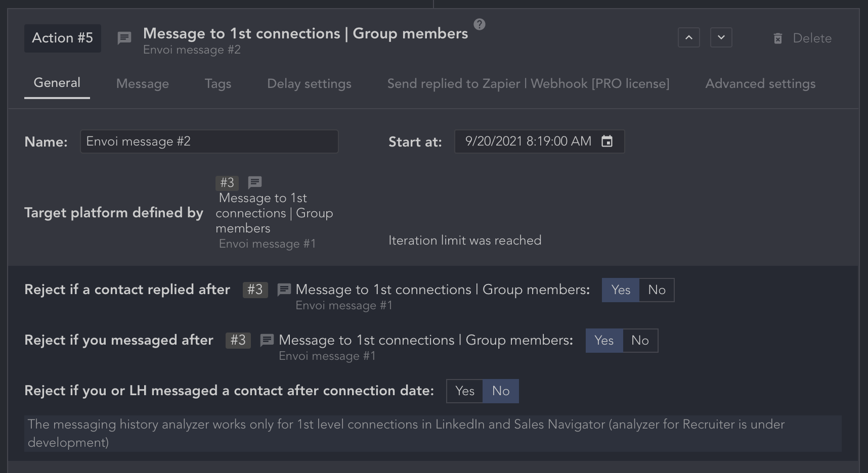Select Yes for reject if contact replied
The height and width of the screenshot is (473, 868).
pyautogui.click(x=621, y=290)
